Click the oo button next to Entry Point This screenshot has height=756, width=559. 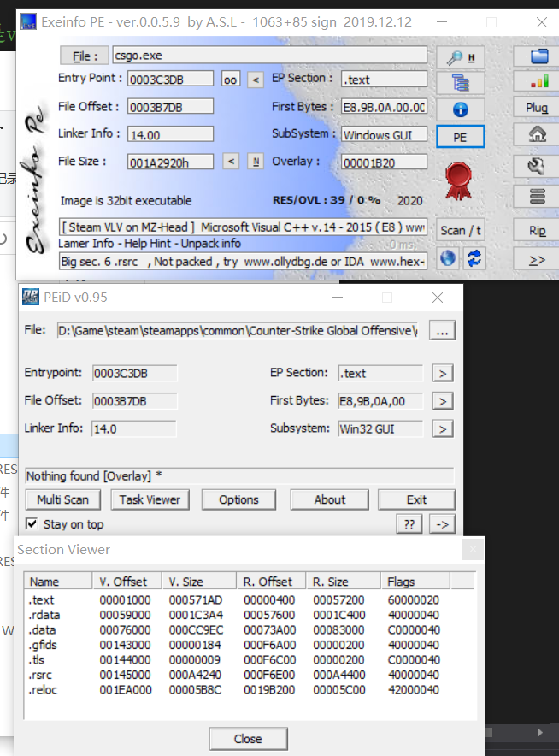coord(230,79)
